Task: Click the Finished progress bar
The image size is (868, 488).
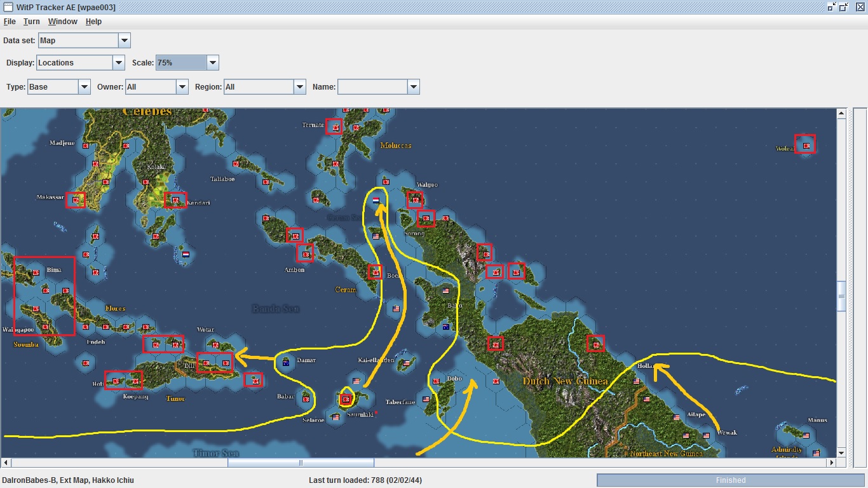Action: click(x=730, y=480)
